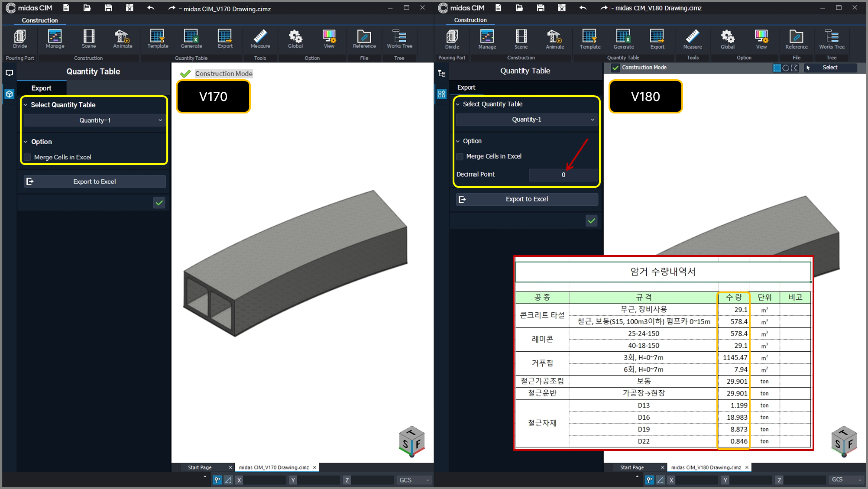Switch to midas CIM_V180 Drawing.cimz tab
Viewport: 868px width, 489px height.
pyautogui.click(x=706, y=467)
